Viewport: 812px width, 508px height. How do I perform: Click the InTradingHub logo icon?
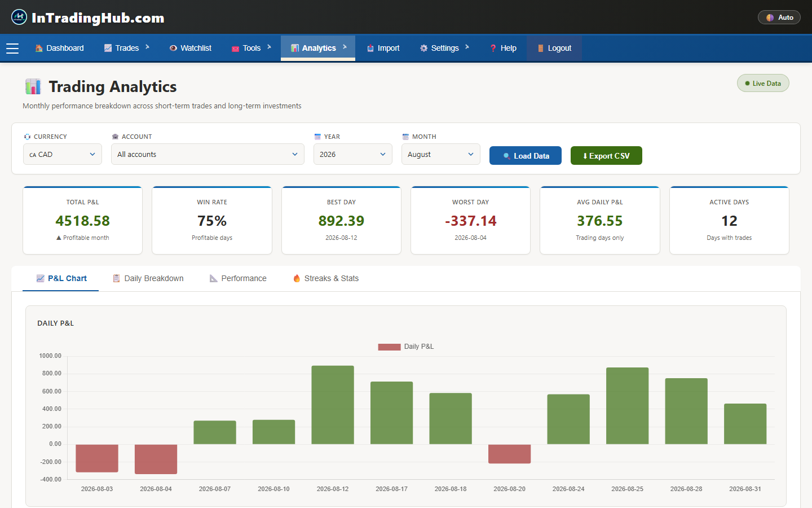point(19,17)
